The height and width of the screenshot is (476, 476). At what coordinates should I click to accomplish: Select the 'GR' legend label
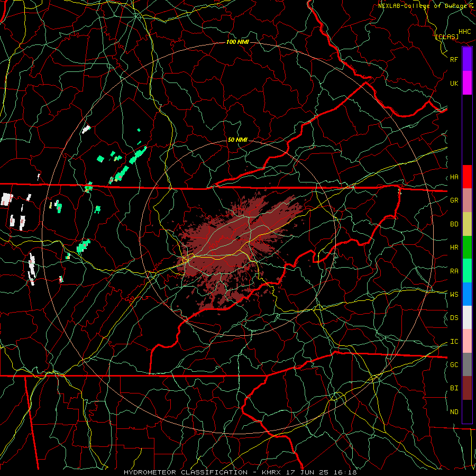(x=454, y=200)
